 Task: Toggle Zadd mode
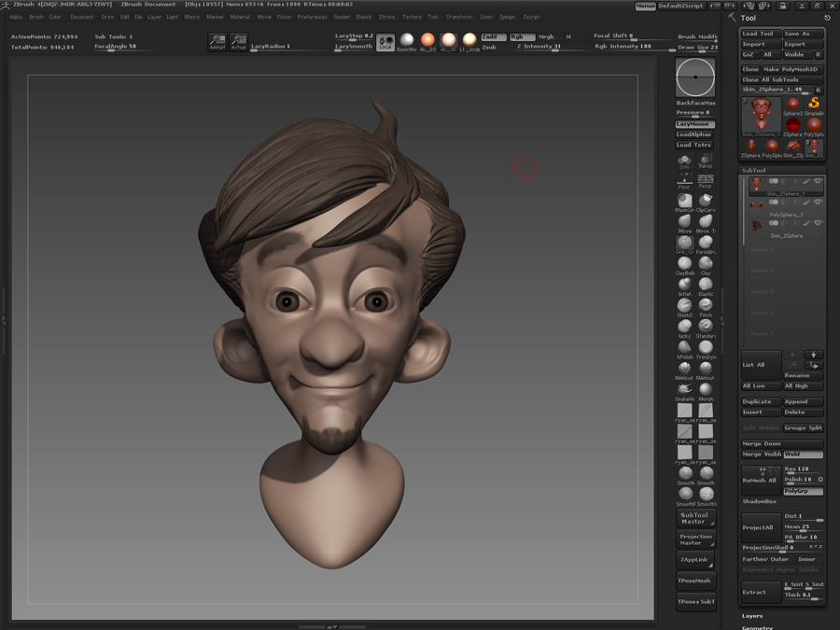coord(493,36)
